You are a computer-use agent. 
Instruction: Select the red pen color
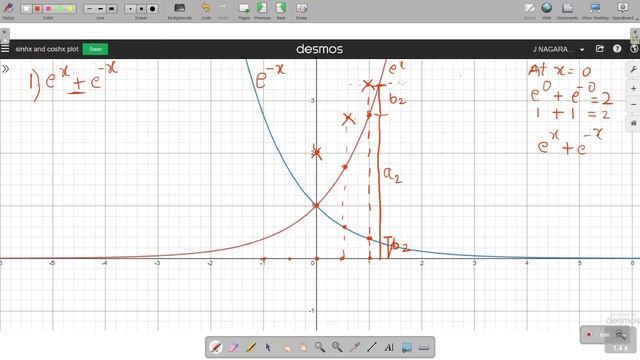(x=38, y=9)
